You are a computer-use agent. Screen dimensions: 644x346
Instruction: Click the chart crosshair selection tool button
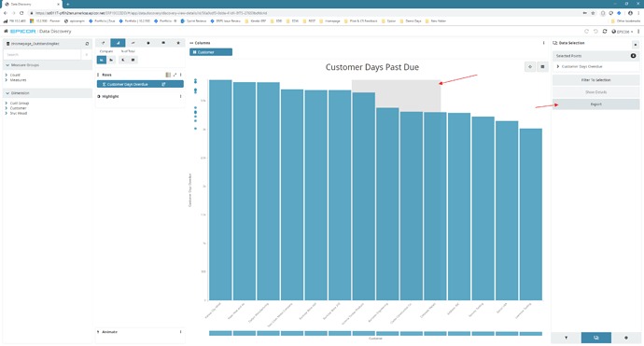click(530, 67)
